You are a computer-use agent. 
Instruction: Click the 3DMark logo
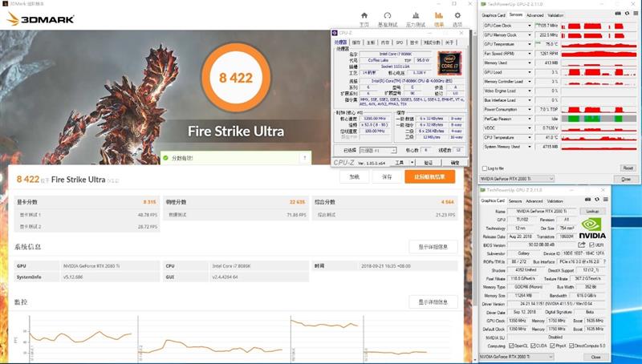click(x=41, y=18)
